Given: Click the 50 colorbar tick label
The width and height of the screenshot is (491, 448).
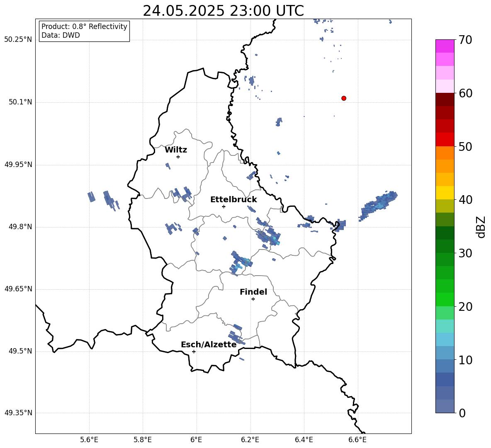Looking at the screenshot, I should (x=465, y=146).
